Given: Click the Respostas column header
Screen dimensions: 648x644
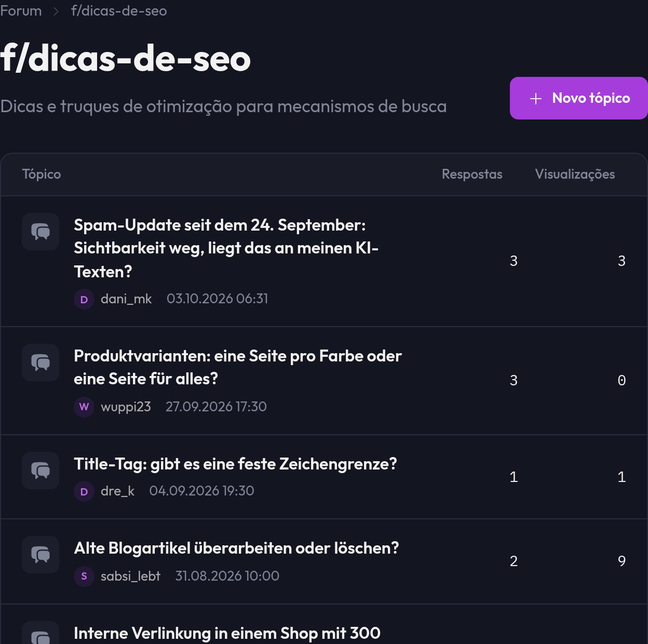Looking at the screenshot, I should point(472,174).
